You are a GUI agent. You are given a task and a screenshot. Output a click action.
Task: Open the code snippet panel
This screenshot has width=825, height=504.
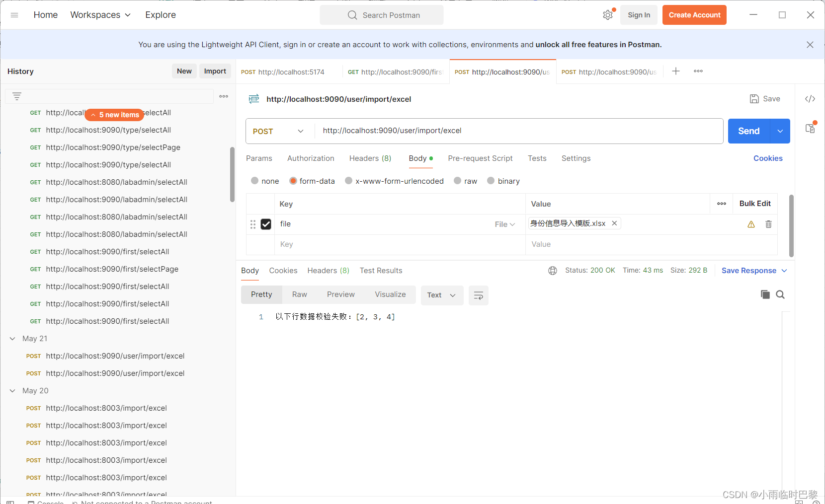[810, 98]
